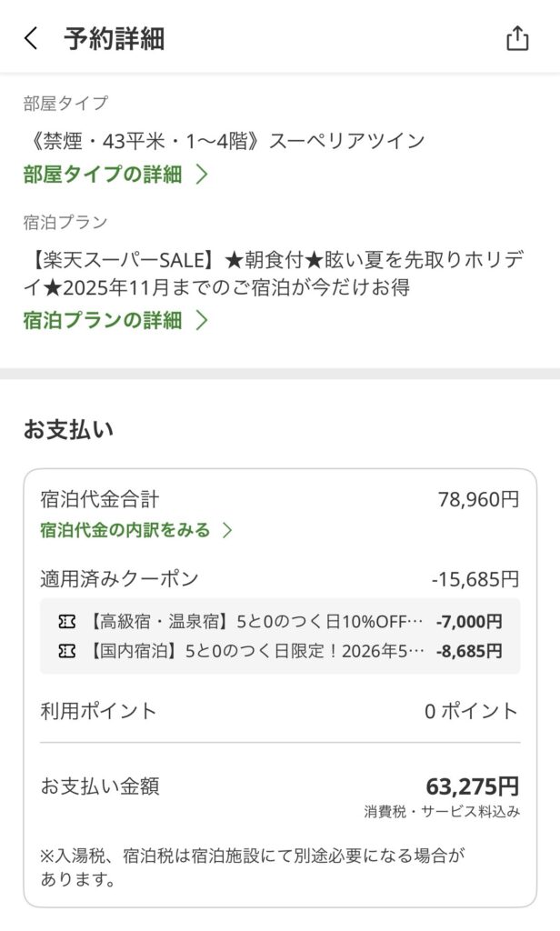The width and height of the screenshot is (560, 931).
Task: Expand chevron next to 宿泊プランの詳細
Action: (x=202, y=320)
